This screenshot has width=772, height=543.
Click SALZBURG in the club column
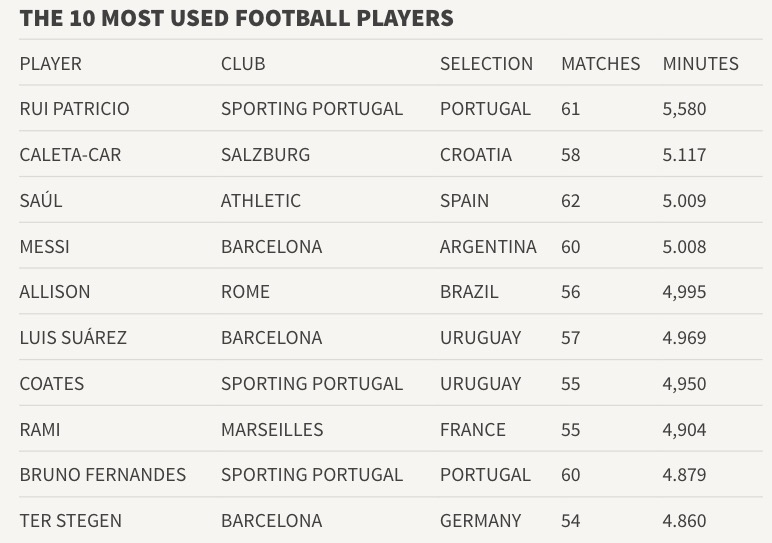pyautogui.click(x=265, y=155)
